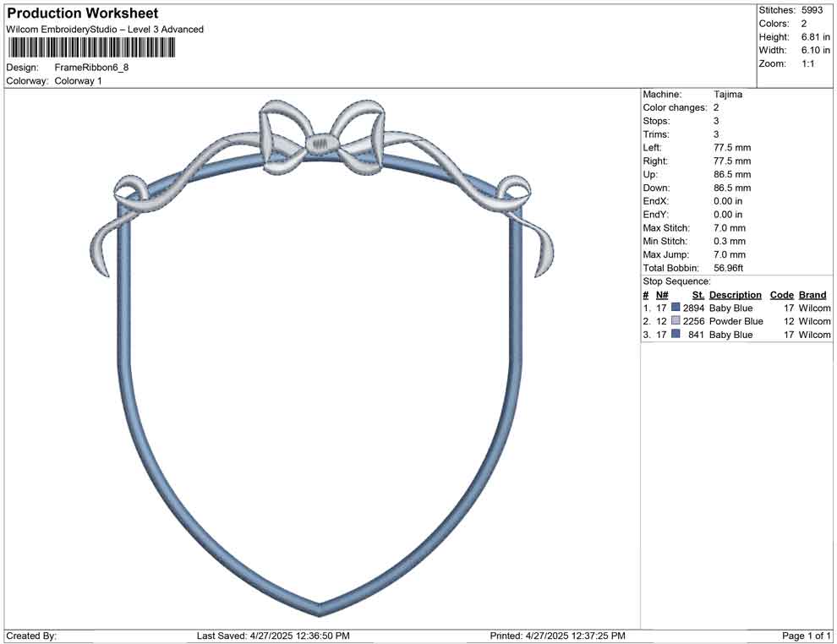This screenshot has width=837, height=644.
Task: Click the Brand column header
Action: pyautogui.click(x=812, y=294)
